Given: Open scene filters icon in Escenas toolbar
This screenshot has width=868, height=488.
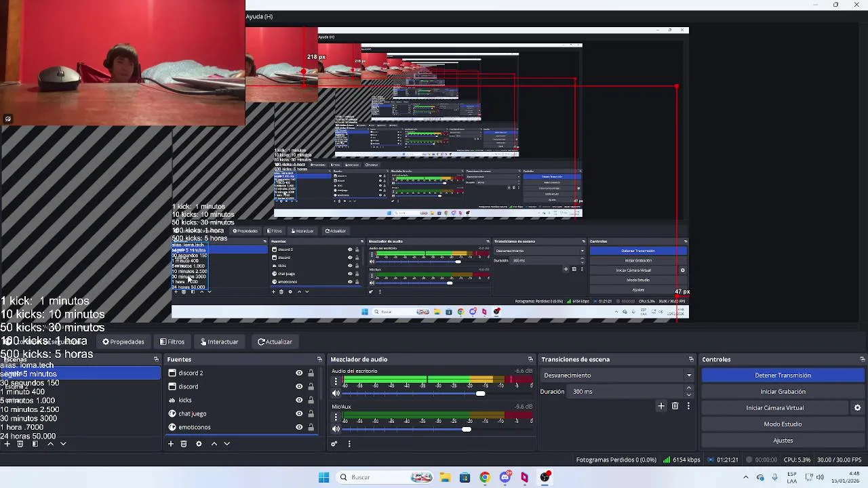Looking at the screenshot, I should pyautogui.click(x=35, y=444).
